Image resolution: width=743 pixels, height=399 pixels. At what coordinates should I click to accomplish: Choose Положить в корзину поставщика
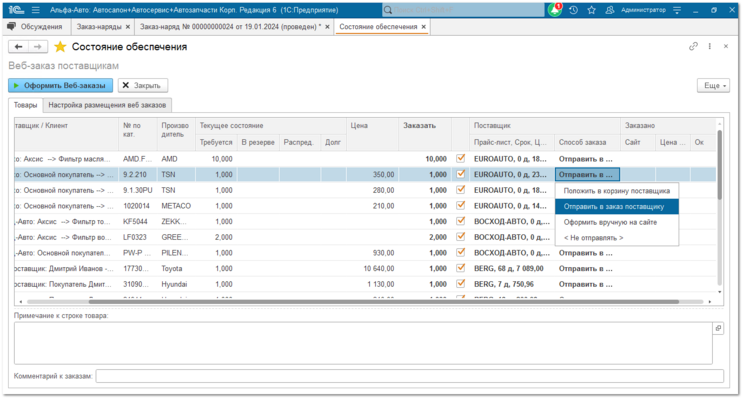pyautogui.click(x=616, y=190)
